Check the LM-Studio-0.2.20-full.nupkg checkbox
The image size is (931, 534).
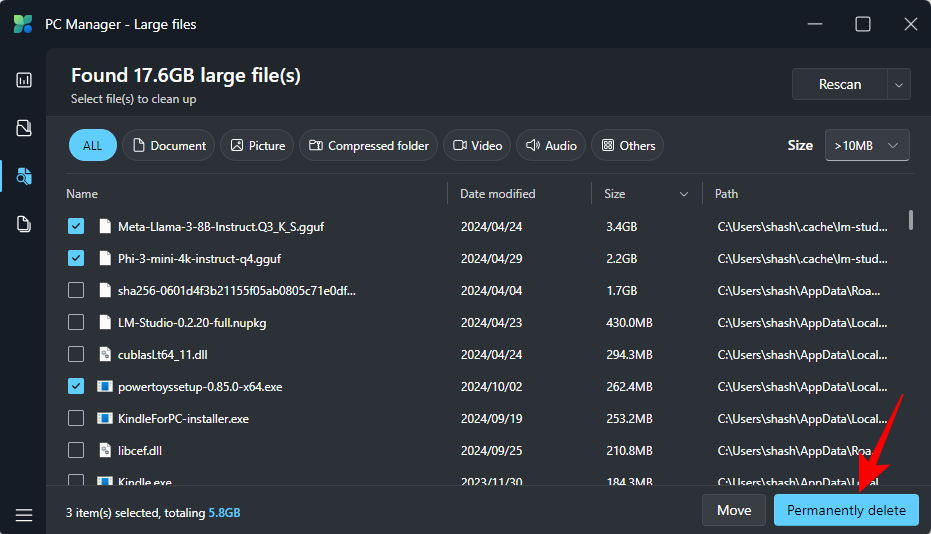point(76,322)
